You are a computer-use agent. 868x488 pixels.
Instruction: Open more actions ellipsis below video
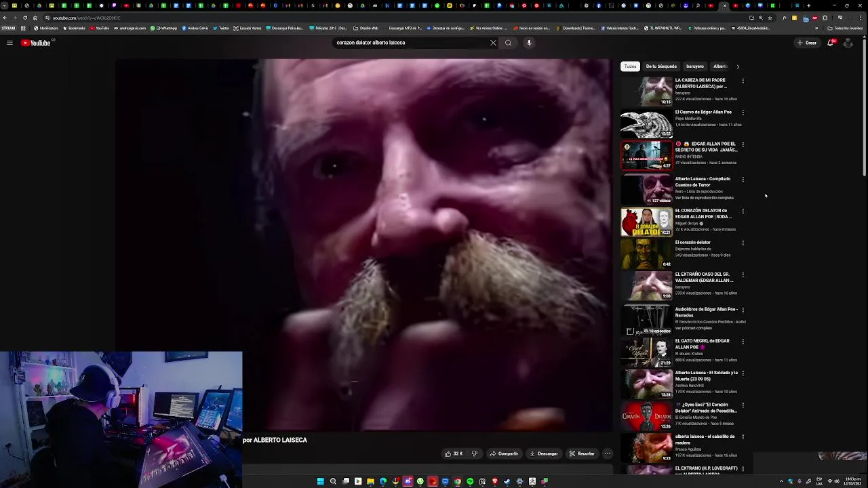coord(608,453)
